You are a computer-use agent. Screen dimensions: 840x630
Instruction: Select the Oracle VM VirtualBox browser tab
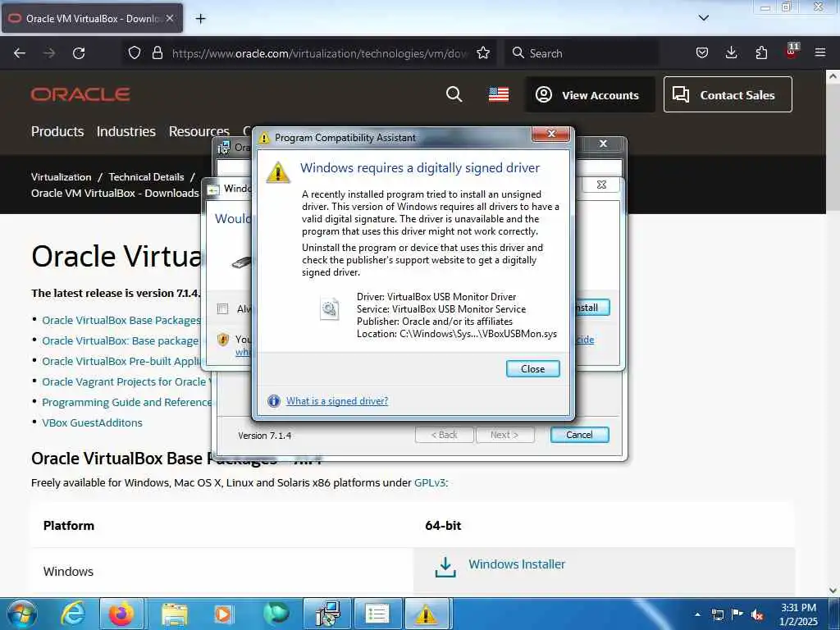(92, 19)
